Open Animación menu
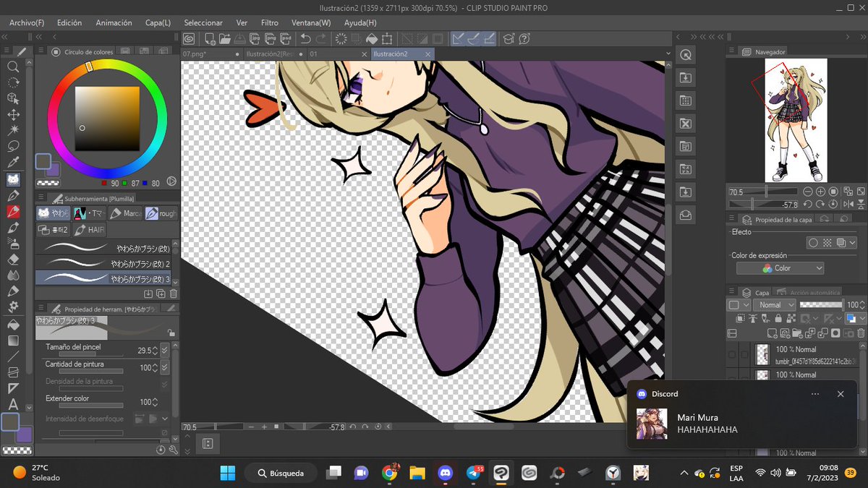Screen dimensions: 868x488 pyautogui.click(x=114, y=22)
